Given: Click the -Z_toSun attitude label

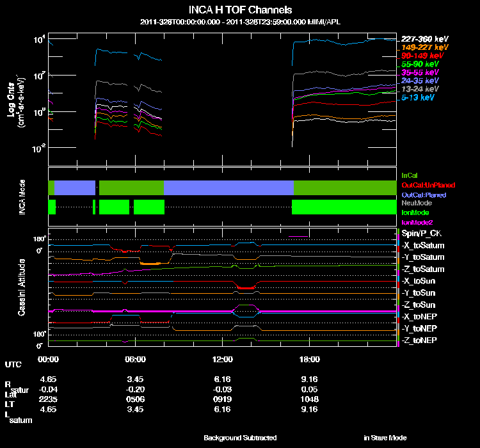Looking at the screenshot, I should (x=418, y=305).
